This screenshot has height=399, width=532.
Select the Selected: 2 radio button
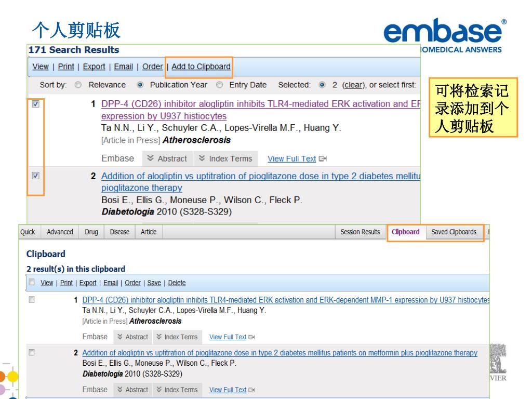point(322,85)
